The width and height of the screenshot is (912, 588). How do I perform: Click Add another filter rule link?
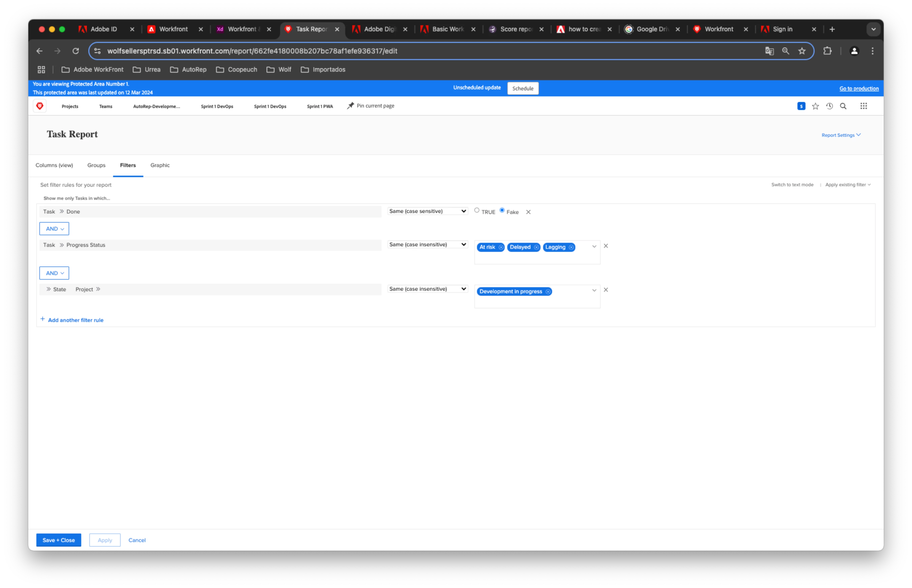[x=76, y=320]
